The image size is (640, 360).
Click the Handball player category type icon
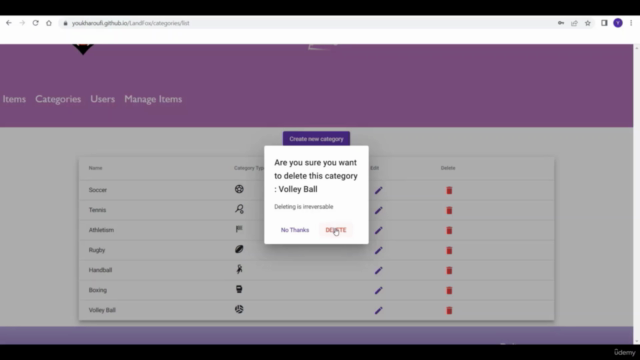[x=239, y=269]
